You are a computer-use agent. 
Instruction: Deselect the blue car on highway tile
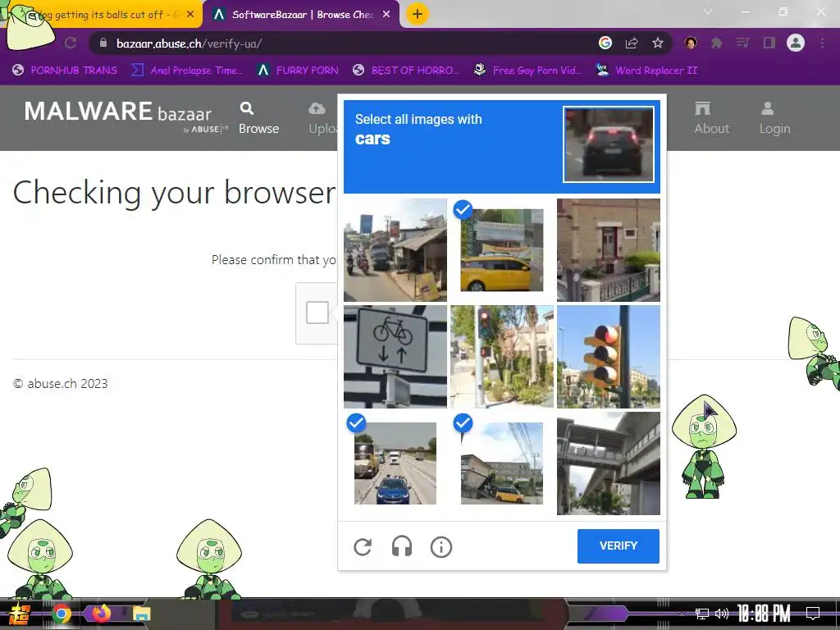395,463
